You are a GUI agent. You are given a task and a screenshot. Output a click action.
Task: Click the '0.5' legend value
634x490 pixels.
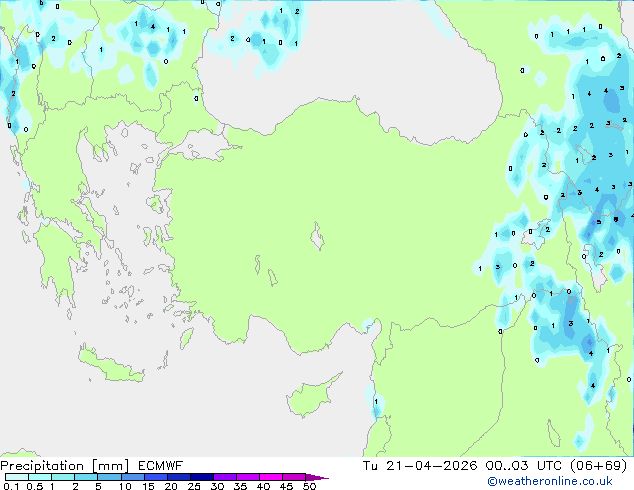pos(35,486)
